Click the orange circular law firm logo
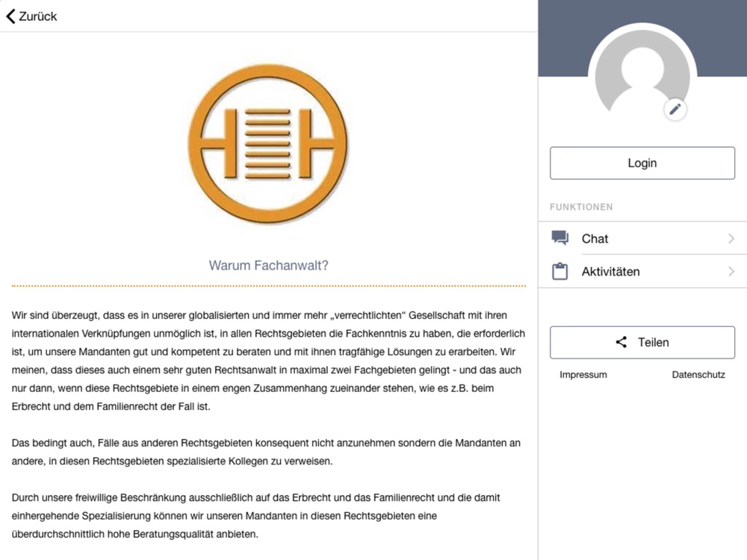Image resolution: width=747 pixels, height=560 pixels. coord(267,144)
